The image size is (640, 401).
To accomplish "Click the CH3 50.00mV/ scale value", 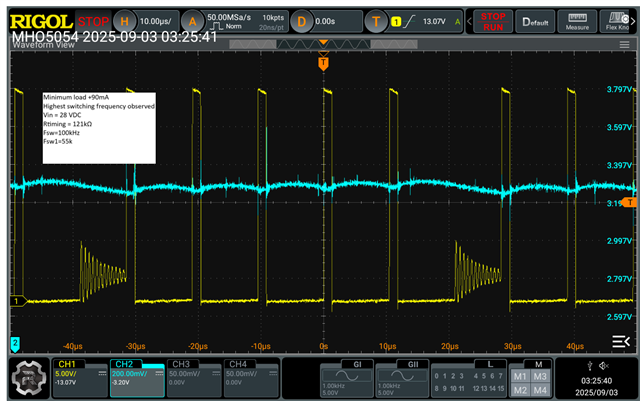I will 184,374.
